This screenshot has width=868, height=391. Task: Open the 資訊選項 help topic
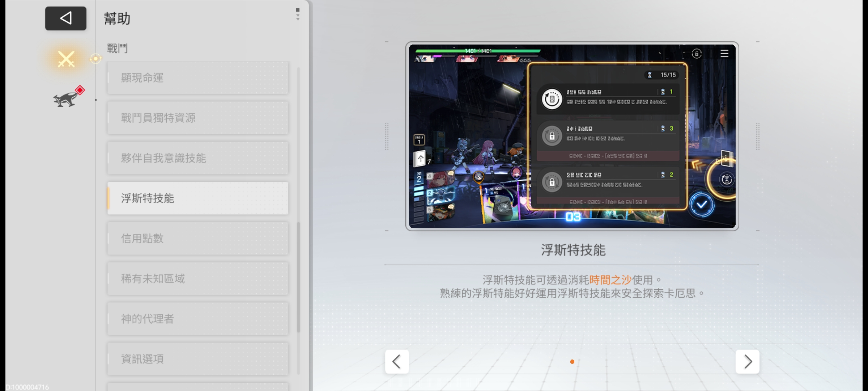(198, 359)
